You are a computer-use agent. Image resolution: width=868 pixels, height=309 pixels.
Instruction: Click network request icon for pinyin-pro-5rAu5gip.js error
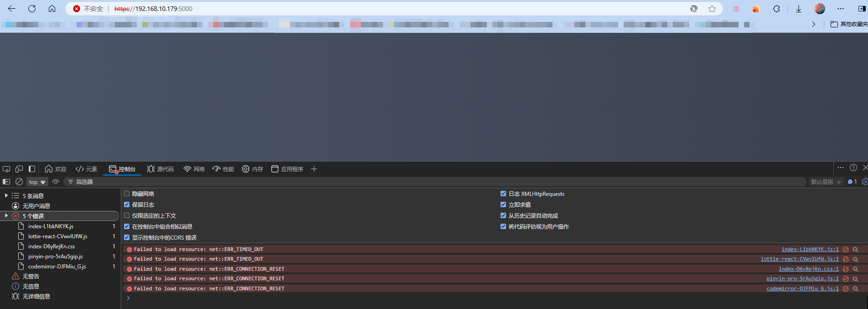pos(846,278)
